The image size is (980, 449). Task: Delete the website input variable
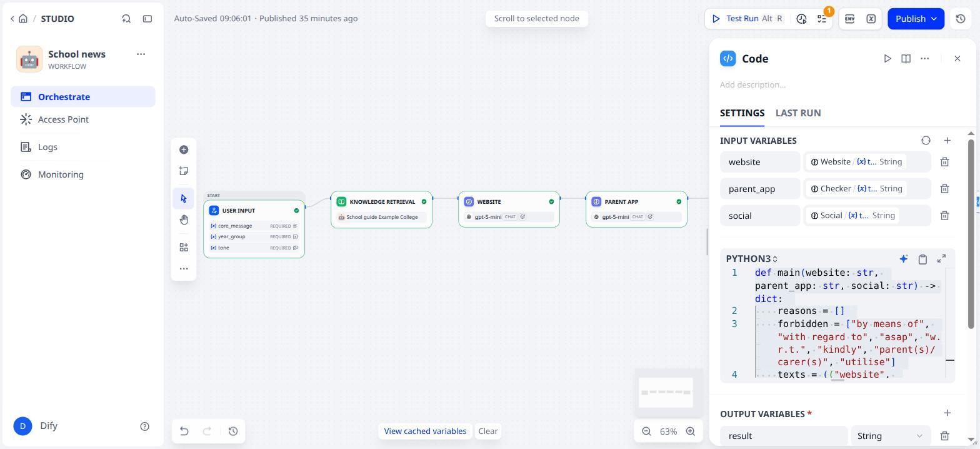tap(945, 162)
